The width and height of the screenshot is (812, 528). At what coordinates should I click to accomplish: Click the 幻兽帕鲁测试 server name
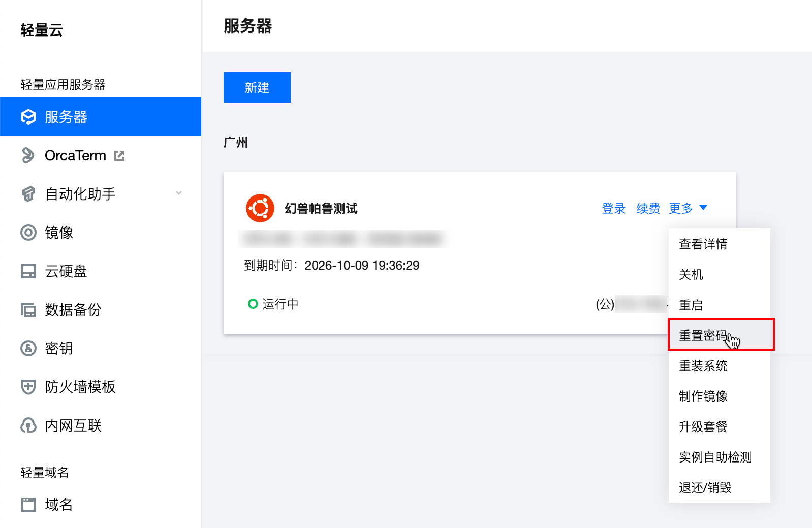coord(321,208)
